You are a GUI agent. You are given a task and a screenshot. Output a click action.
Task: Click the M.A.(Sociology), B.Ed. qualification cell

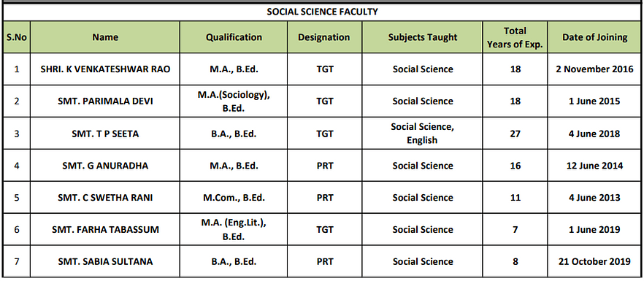234,101
